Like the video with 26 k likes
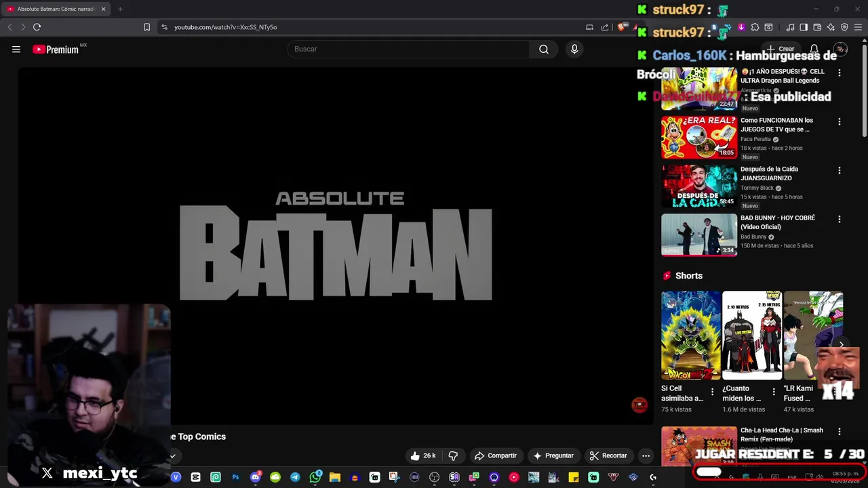 pyautogui.click(x=423, y=455)
